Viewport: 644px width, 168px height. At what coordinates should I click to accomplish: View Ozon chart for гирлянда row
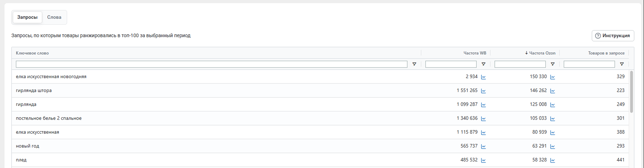pos(553,105)
